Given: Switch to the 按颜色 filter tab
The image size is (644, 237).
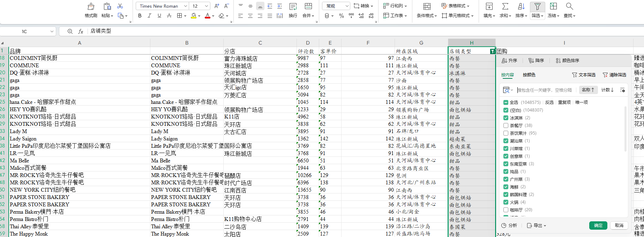Looking at the screenshot, I should pyautogui.click(x=529, y=75).
